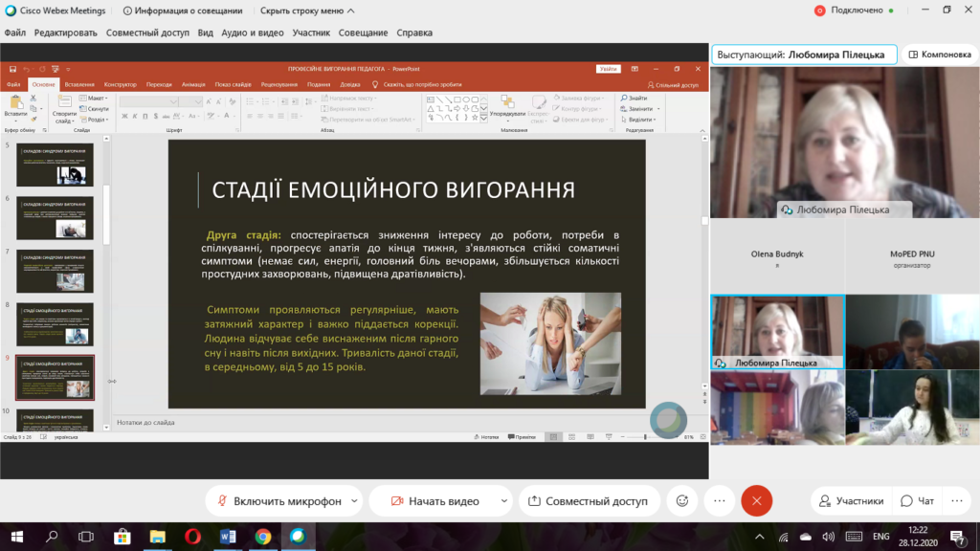Viewport: 980px width, 551px height.
Task: Open the Совещание menu
Action: tap(363, 33)
